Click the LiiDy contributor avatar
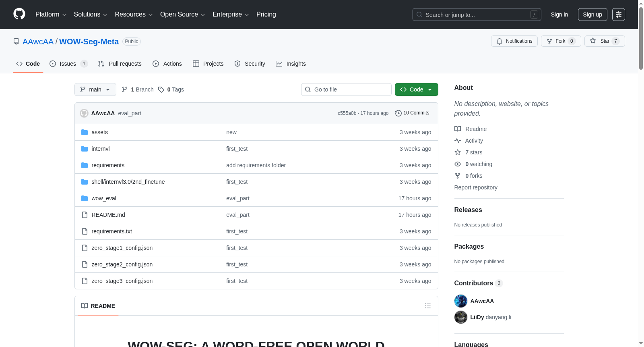 click(x=461, y=317)
